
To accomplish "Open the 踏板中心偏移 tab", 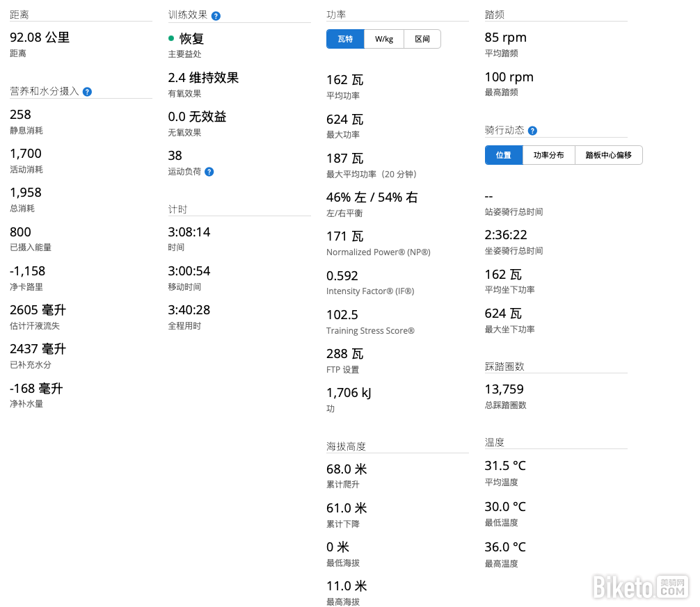I will 608,155.
